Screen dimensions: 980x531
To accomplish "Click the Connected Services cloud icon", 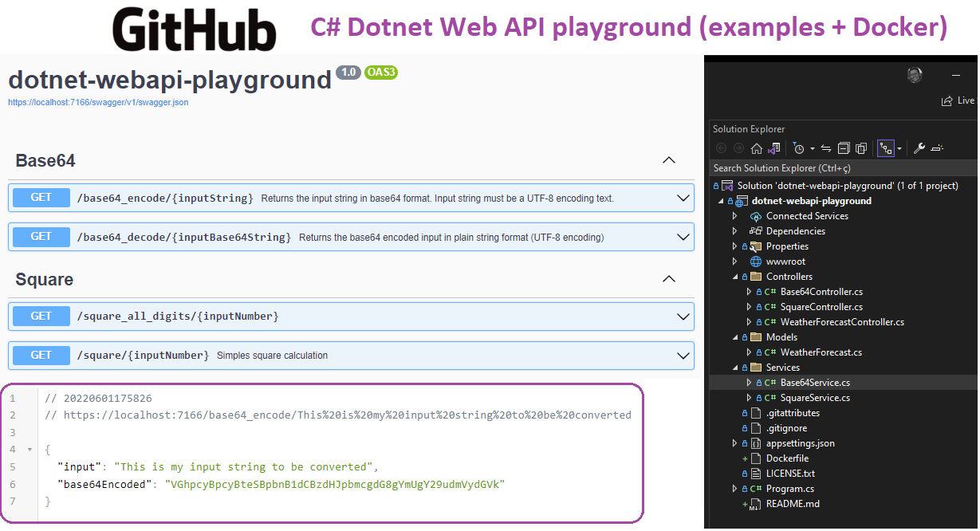I will pos(756,216).
